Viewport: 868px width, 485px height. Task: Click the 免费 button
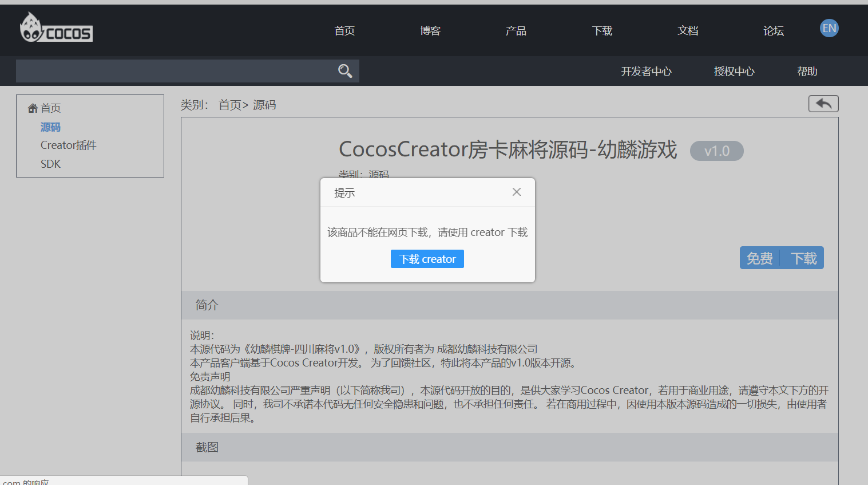(760, 258)
